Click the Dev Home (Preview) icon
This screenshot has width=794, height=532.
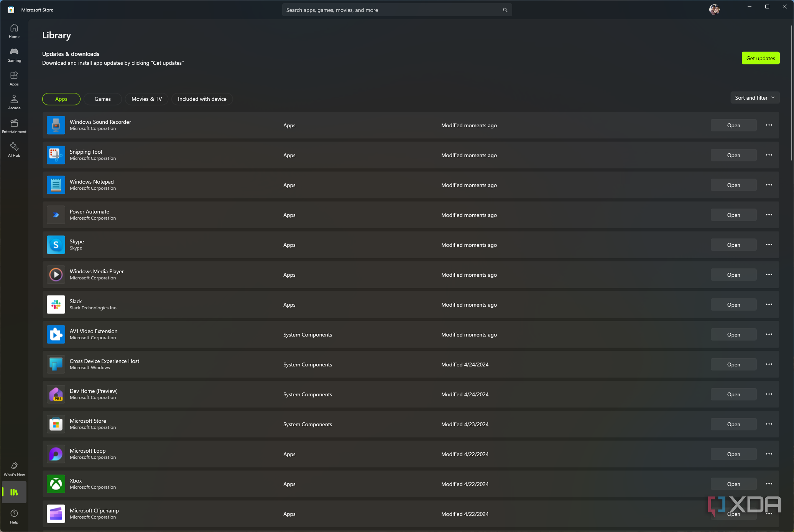[56, 394]
